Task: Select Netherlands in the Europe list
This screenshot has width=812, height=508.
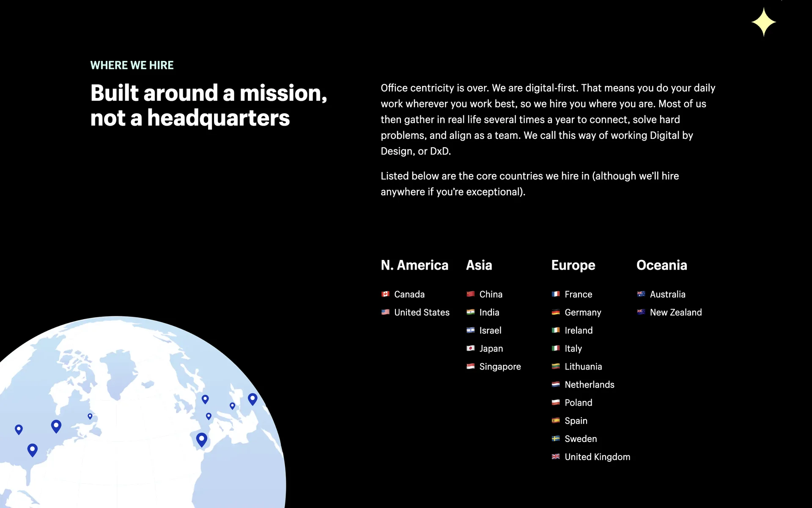Action: [589, 385]
